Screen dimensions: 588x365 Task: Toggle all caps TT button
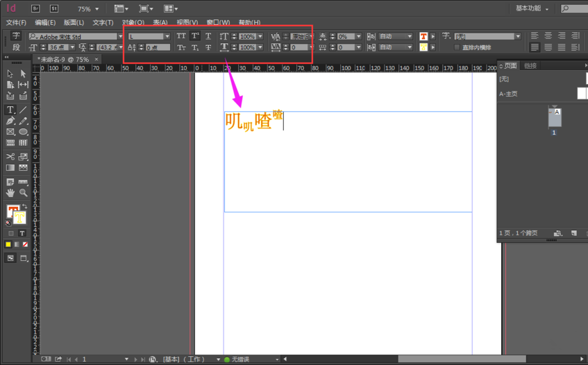tap(181, 36)
